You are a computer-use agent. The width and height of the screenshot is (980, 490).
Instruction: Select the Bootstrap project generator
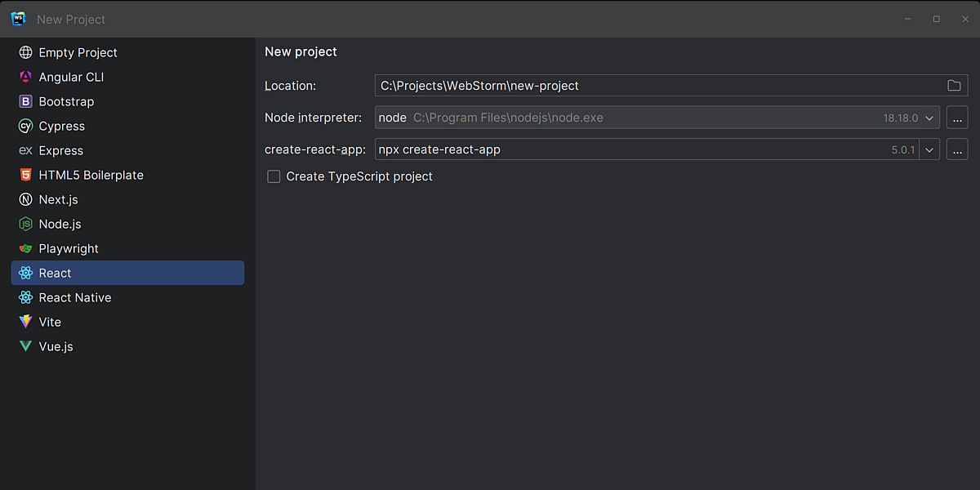click(x=26, y=101)
